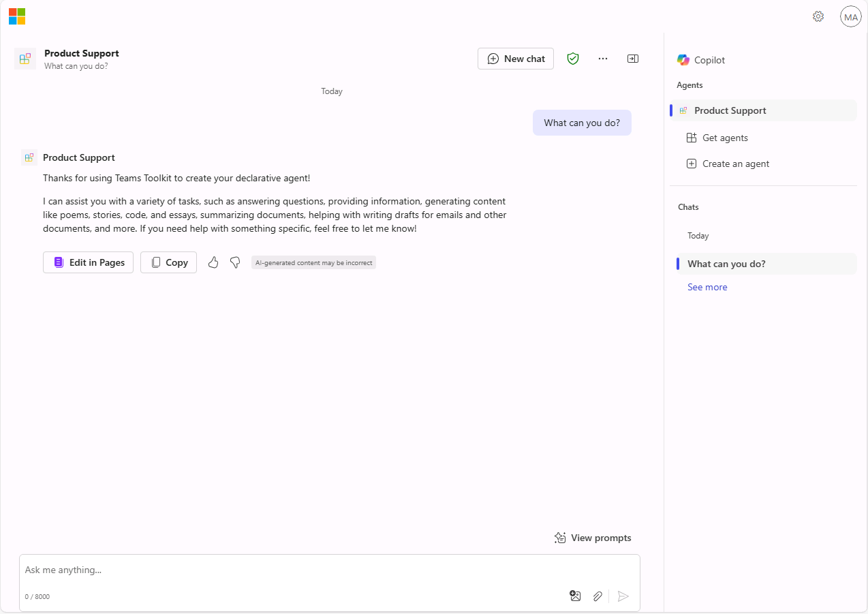The height and width of the screenshot is (614, 868).
Task: Insert an image using the composer image icon
Action: (575, 596)
